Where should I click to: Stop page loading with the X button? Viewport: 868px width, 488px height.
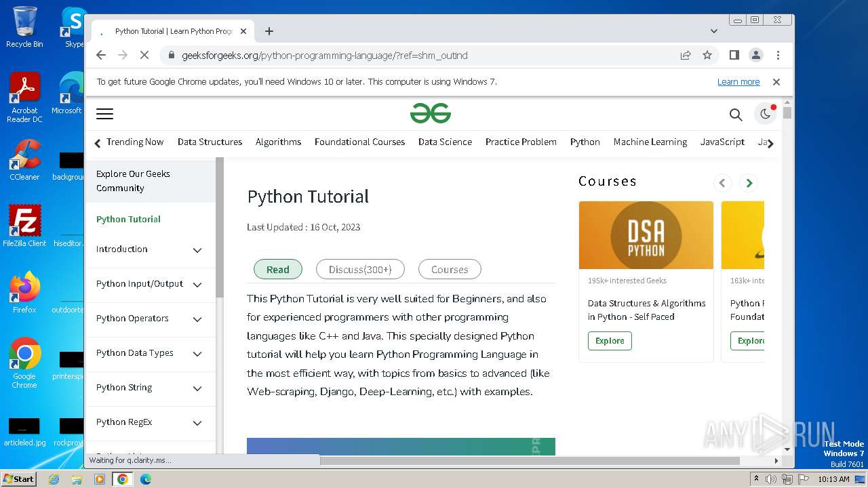click(144, 55)
